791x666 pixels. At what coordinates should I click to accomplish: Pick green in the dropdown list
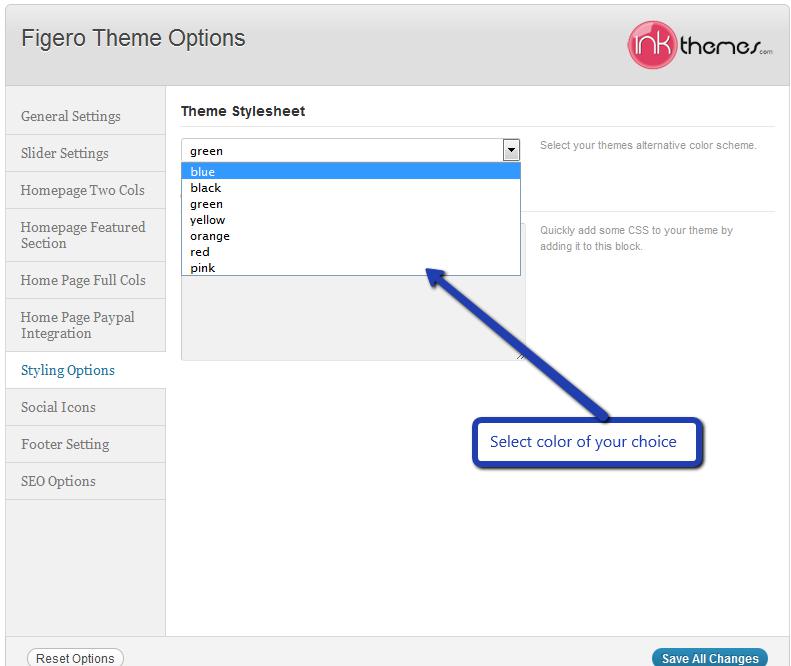coord(351,204)
